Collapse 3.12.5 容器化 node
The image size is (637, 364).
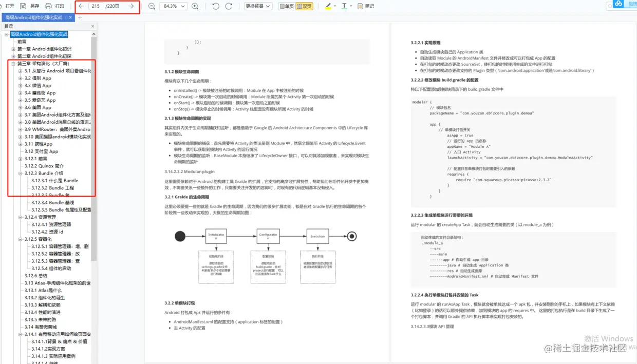21,239
